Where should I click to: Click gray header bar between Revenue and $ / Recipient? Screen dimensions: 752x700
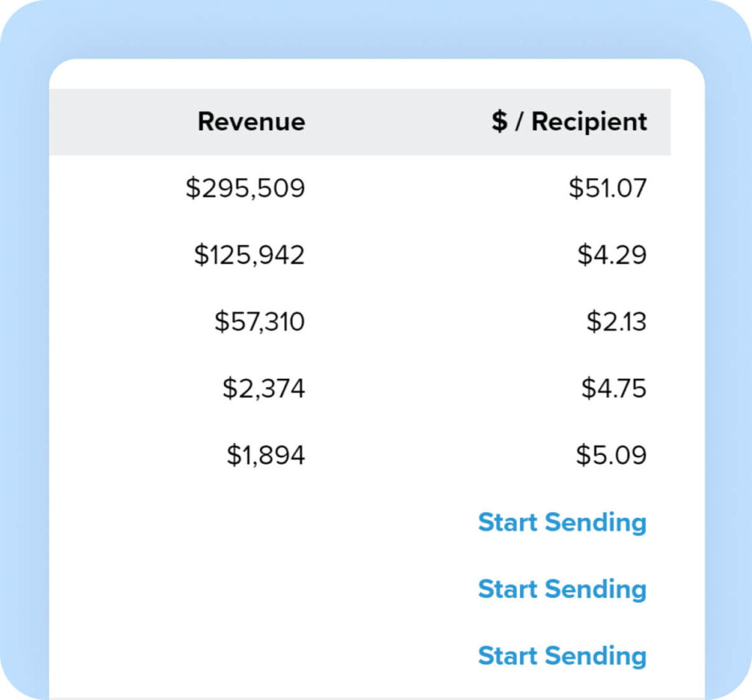pyautogui.click(x=397, y=122)
